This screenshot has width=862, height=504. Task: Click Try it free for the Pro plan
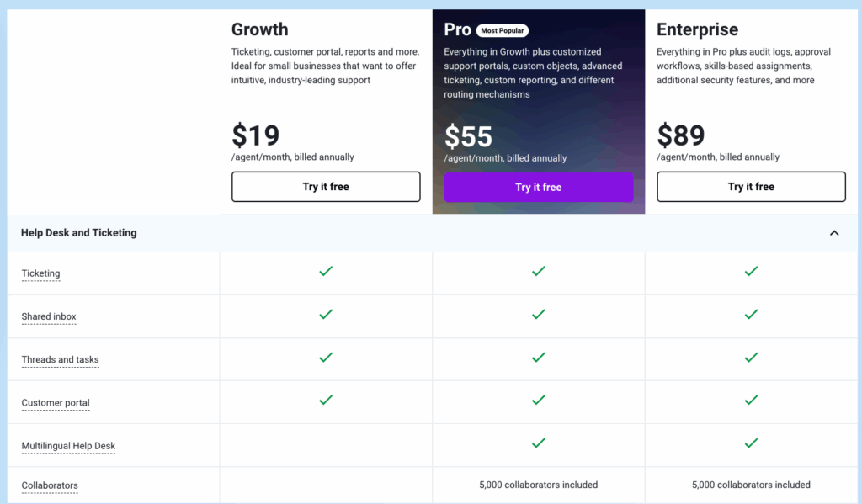pos(539,187)
